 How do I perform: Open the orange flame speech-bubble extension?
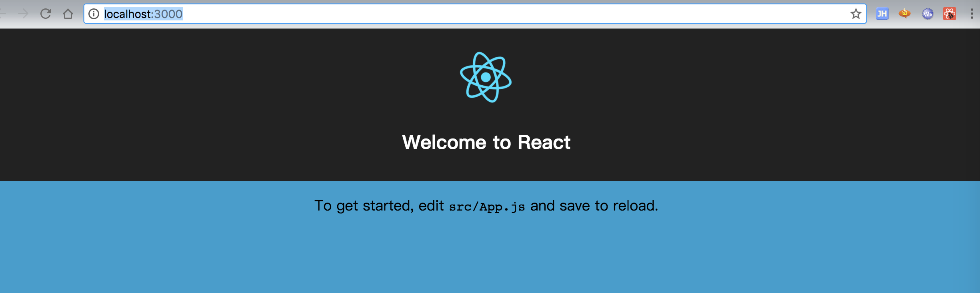point(904,14)
